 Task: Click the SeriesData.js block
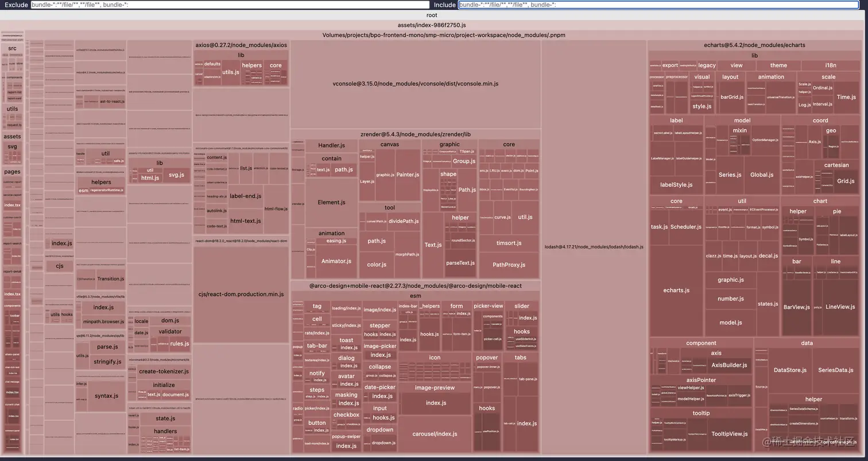(x=836, y=370)
